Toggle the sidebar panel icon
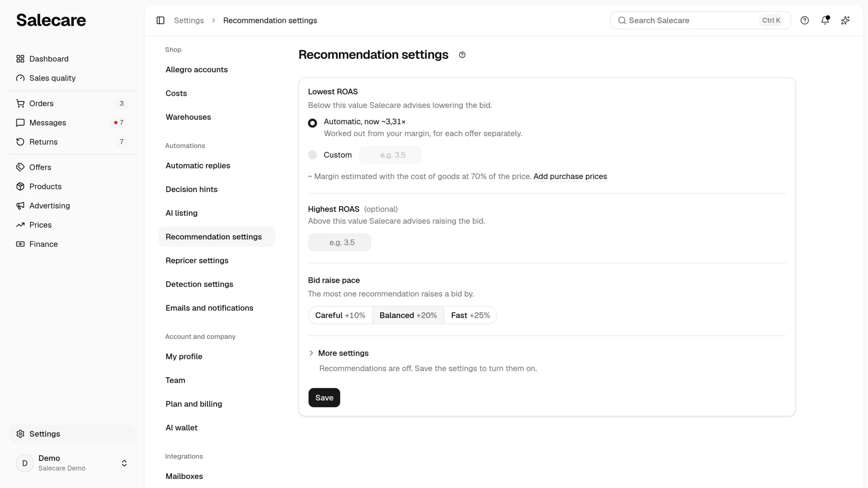868x488 pixels. [160, 20]
